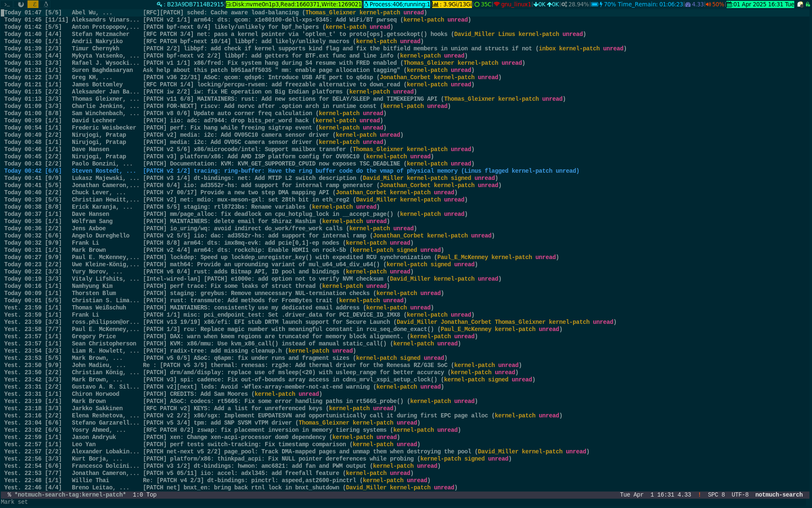Select Greg KH ASoC qcom qdsp6 thread
This screenshot has width=812, height=508.
(252, 77)
